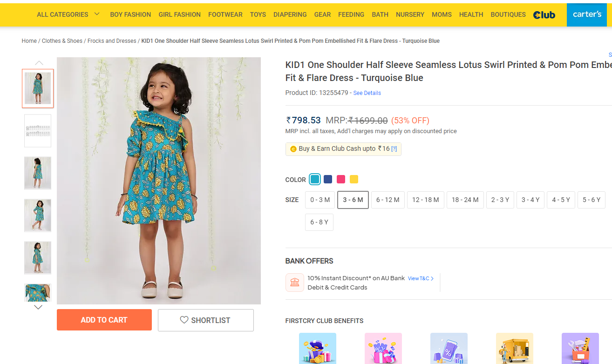Expand the All Categories dropdown
612x364 pixels.
tap(68, 14)
